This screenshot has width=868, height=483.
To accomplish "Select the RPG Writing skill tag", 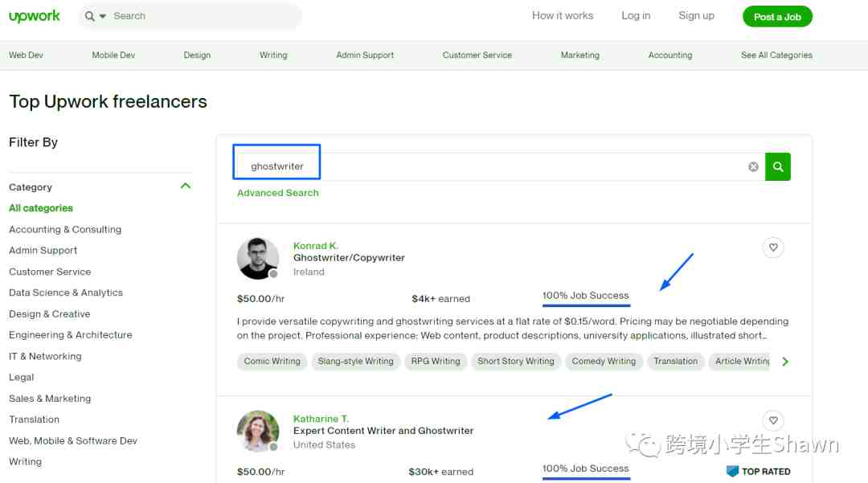I will [436, 362].
